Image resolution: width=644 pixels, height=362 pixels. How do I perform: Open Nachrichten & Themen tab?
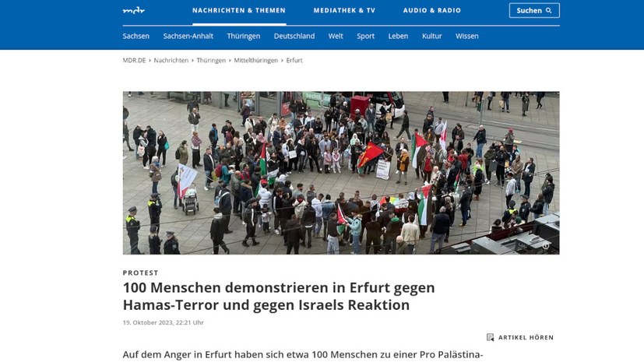point(239,11)
